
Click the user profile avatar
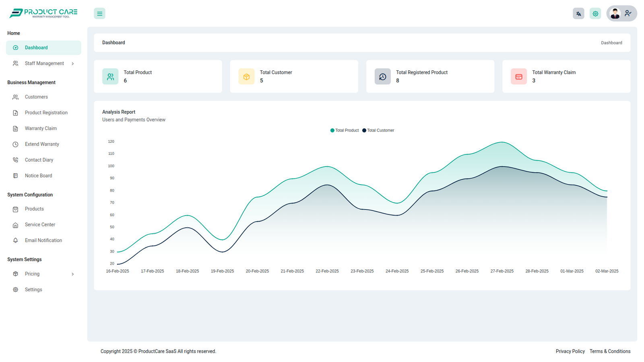point(615,14)
